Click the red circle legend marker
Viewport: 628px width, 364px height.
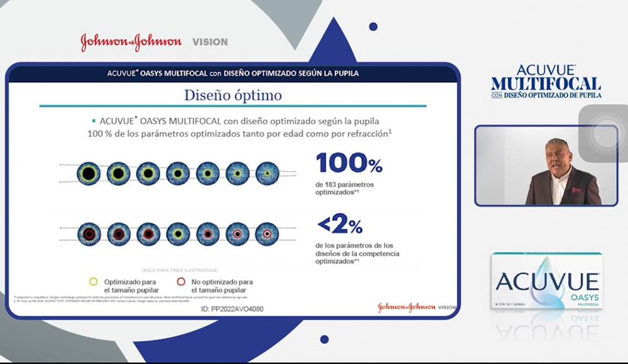pos(181,282)
